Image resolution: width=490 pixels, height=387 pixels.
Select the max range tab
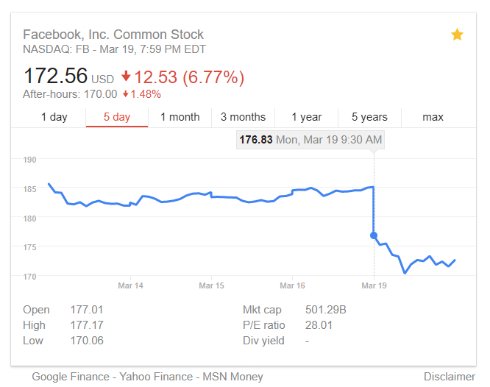[433, 117]
